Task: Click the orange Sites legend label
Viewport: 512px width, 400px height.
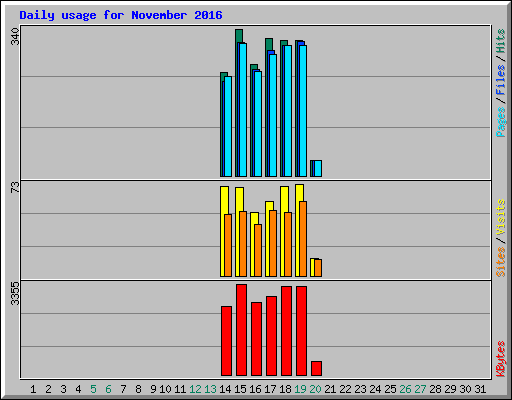Action: tap(501, 262)
